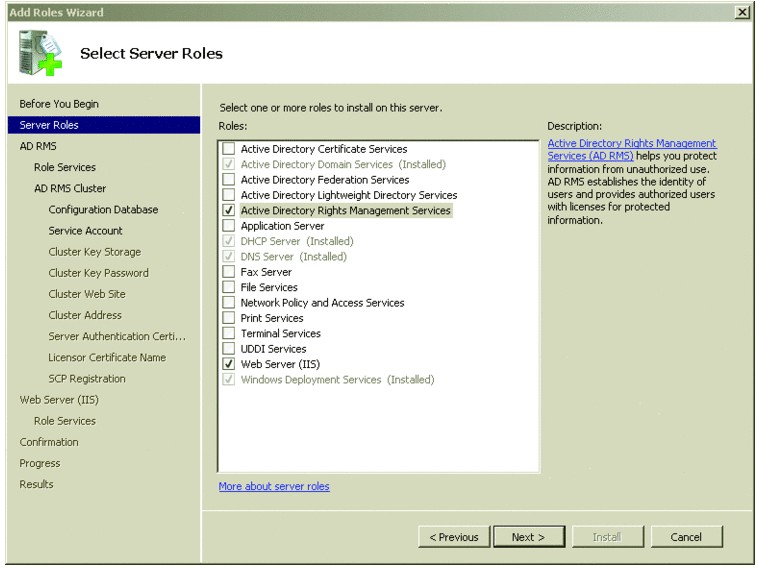Click the grayed Windows Deployment Services checkbox
This screenshot has height=568, width=758.
(x=229, y=379)
